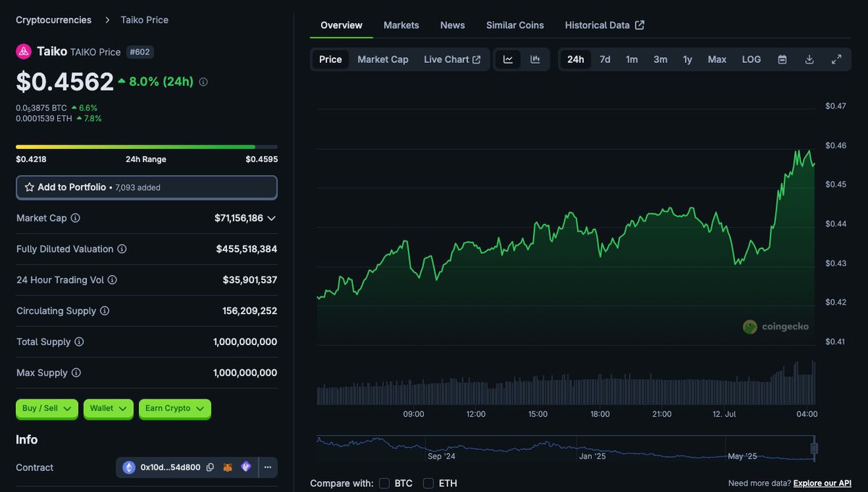
Task: Click Add to Portfolio button
Action: (147, 187)
